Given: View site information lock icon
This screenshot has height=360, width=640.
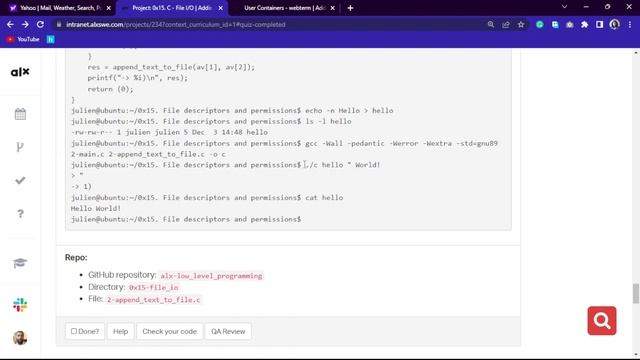Looking at the screenshot, I should [59, 24].
